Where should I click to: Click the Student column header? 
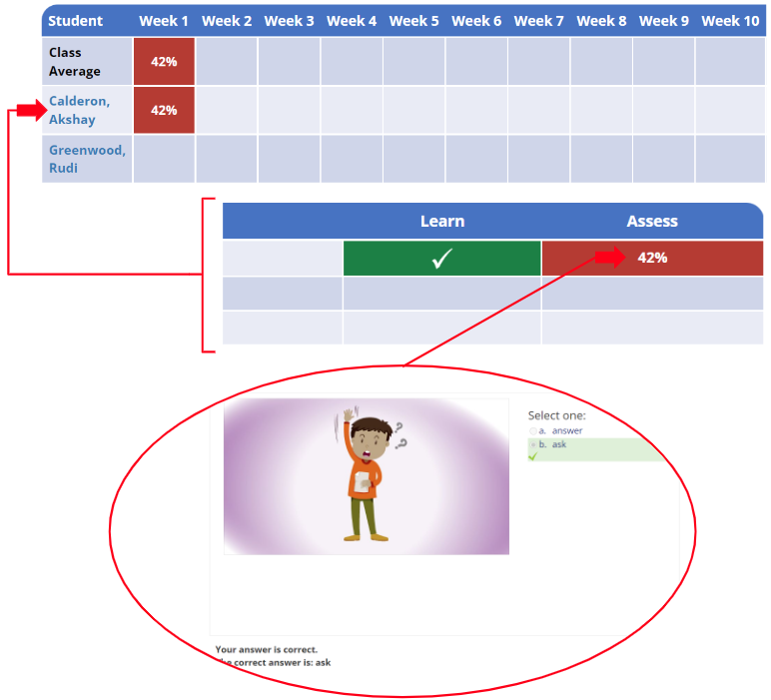76,21
